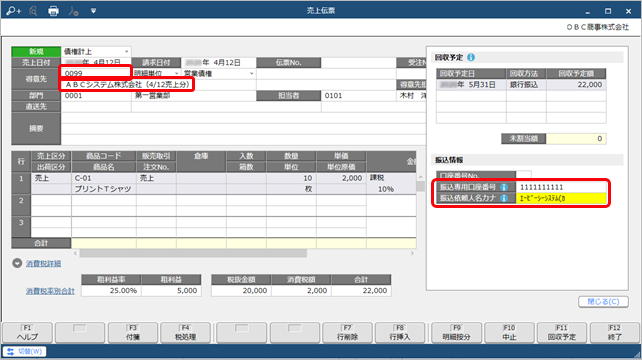Click the 摘要 text field
Image resolution: width=642 pixels, height=360 pixels.
click(243, 128)
